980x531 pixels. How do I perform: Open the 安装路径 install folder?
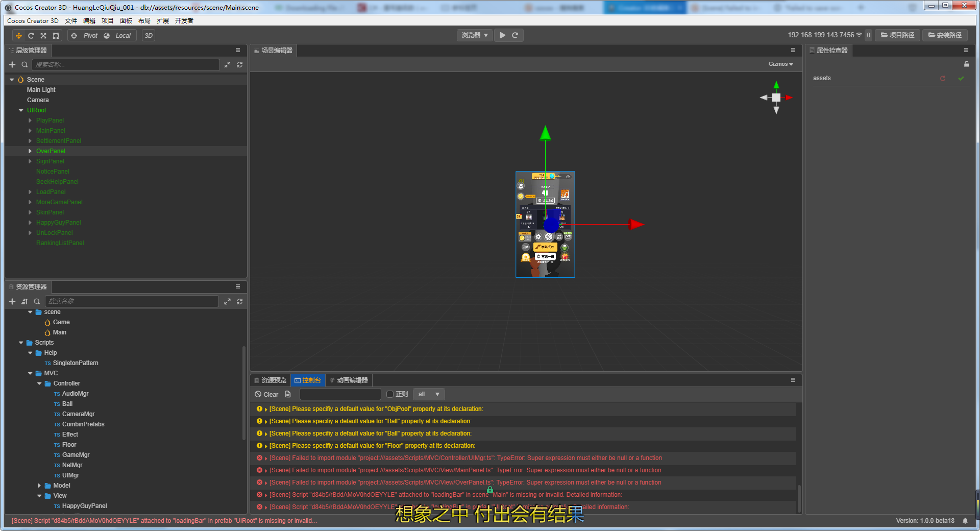[945, 35]
